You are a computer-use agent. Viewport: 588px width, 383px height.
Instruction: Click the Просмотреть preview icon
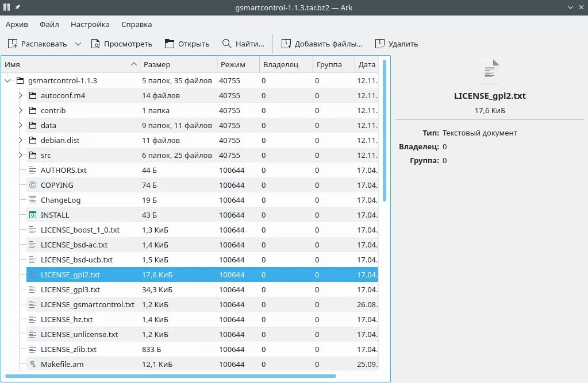(x=95, y=44)
